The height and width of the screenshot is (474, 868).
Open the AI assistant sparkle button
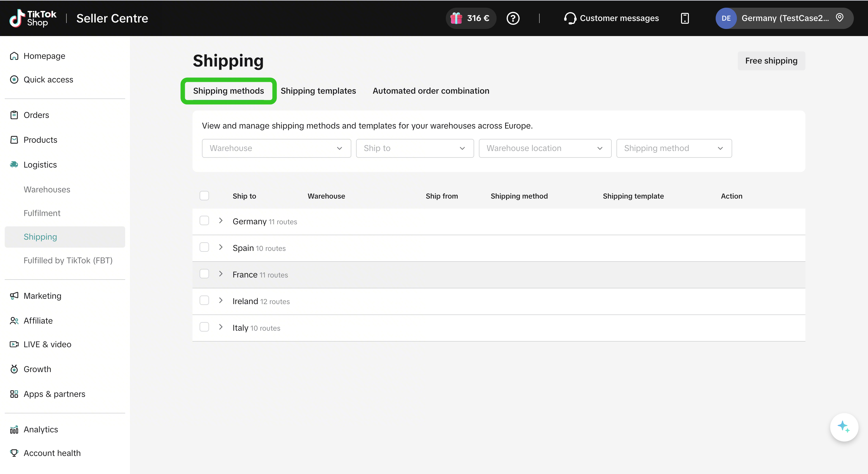(844, 427)
